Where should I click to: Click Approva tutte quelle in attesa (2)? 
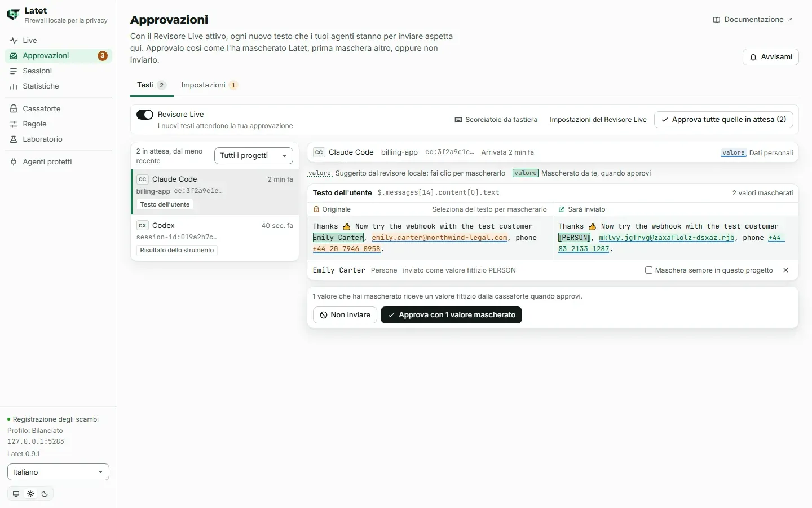pos(723,120)
